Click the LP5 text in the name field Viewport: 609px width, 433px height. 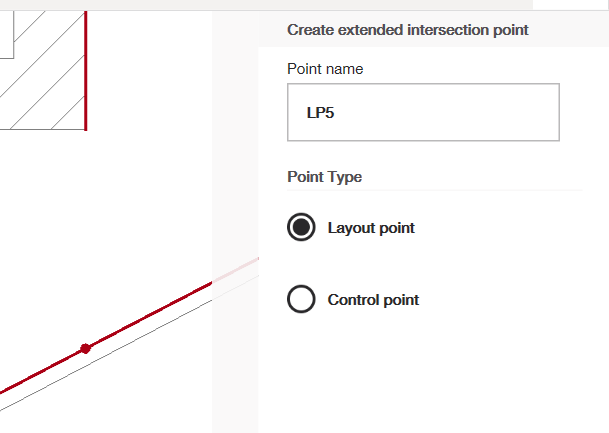point(320,113)
